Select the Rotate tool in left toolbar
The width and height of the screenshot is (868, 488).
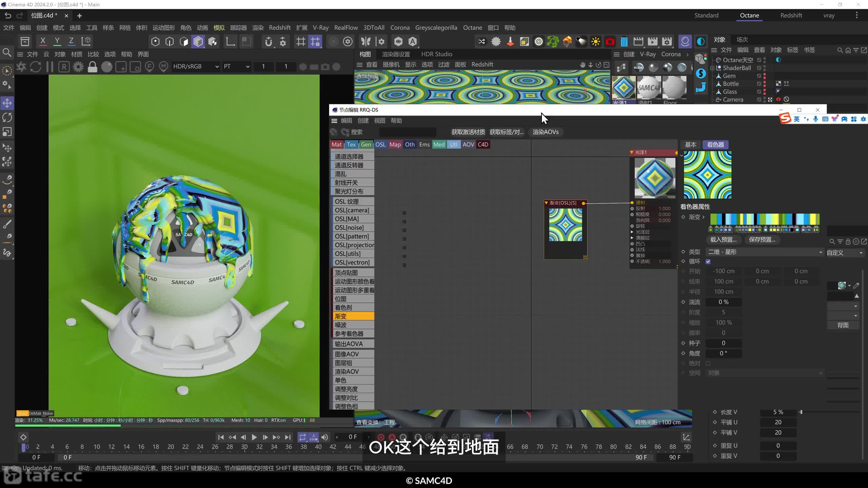point(7,117)
